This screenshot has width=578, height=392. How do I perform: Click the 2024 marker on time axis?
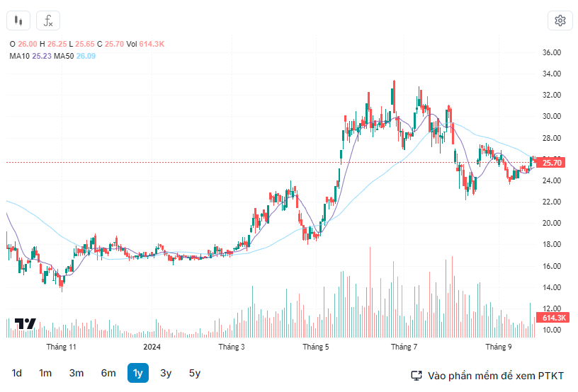point(152,347)
